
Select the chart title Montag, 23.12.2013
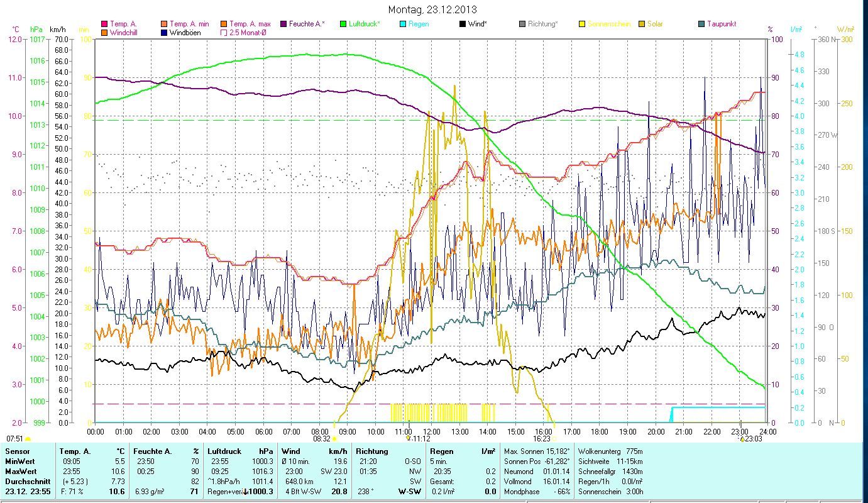[x=432, y=9]
